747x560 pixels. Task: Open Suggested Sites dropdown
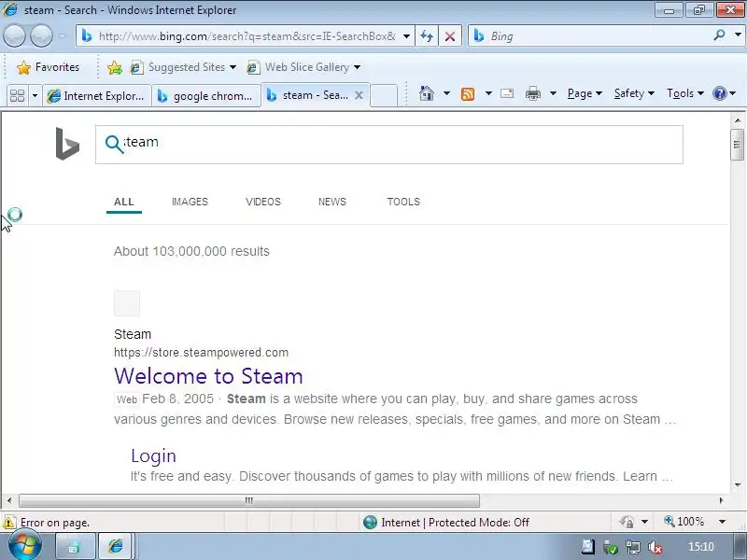click(x=184, y=67)
